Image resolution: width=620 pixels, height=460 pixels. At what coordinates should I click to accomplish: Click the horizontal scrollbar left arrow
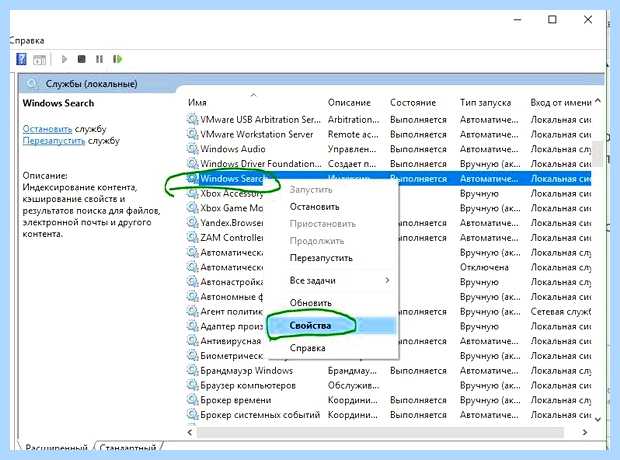point(190,432)
